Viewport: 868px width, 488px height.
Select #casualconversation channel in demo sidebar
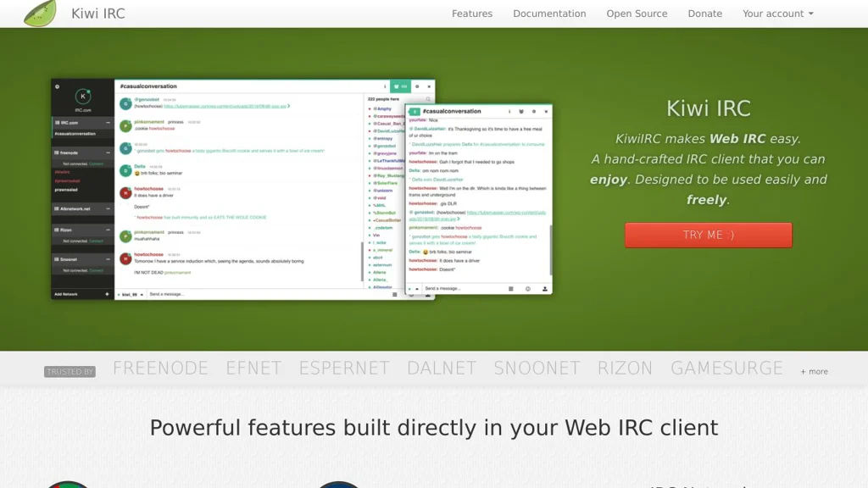(75, 134)
